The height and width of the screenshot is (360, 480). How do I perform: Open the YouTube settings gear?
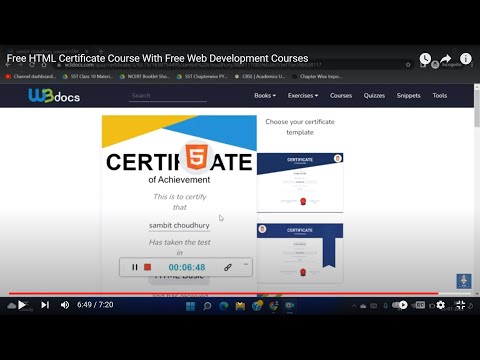[441, 305]
